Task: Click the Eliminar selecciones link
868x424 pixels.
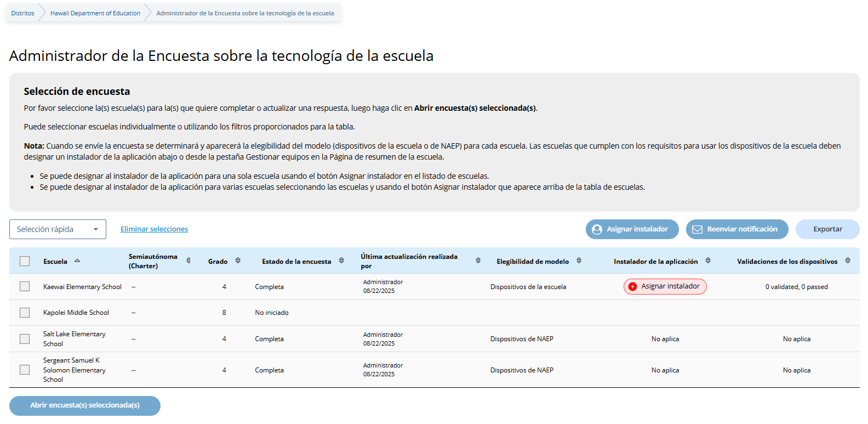Action: point(154,229)
